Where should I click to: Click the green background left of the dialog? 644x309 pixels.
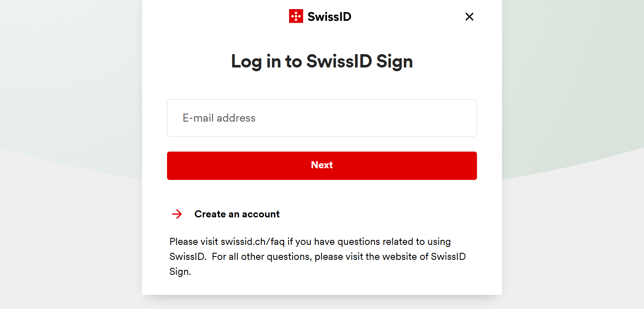[71, 75]
